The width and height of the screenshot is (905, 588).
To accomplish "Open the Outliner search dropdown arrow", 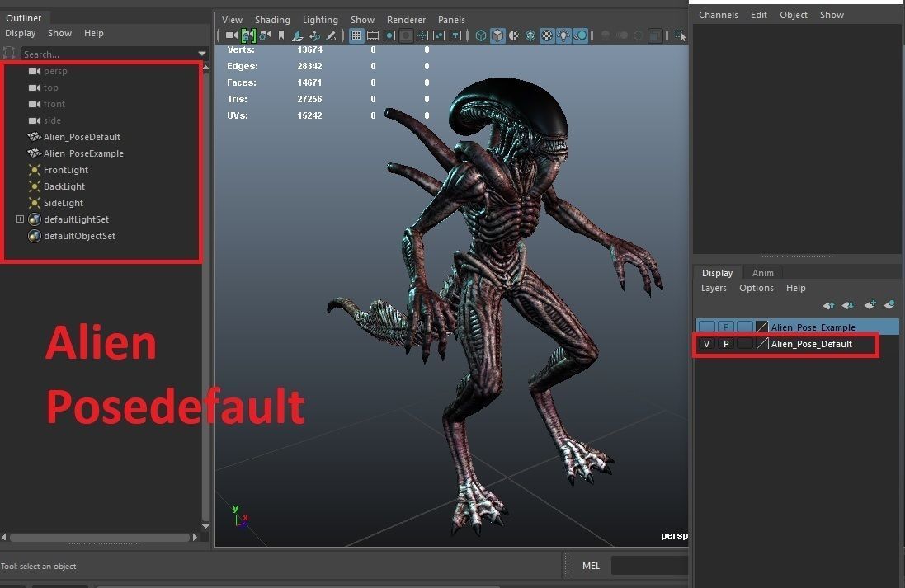I will [202, 54].
